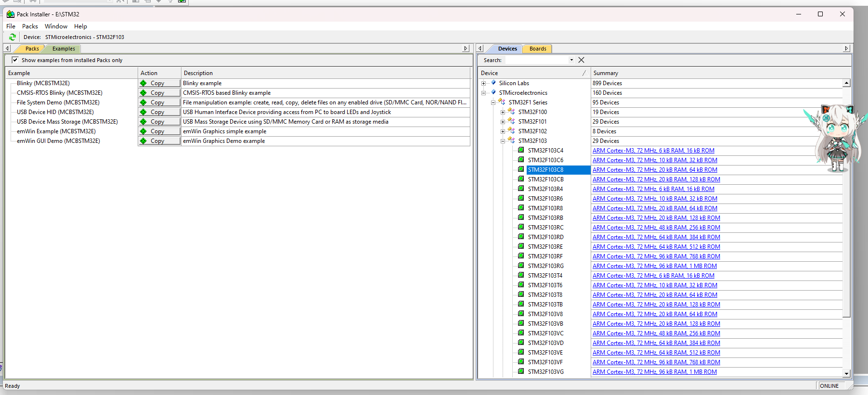Screen dimensions: 868x395
Task: Click the device Search input field
Action: 536,60
